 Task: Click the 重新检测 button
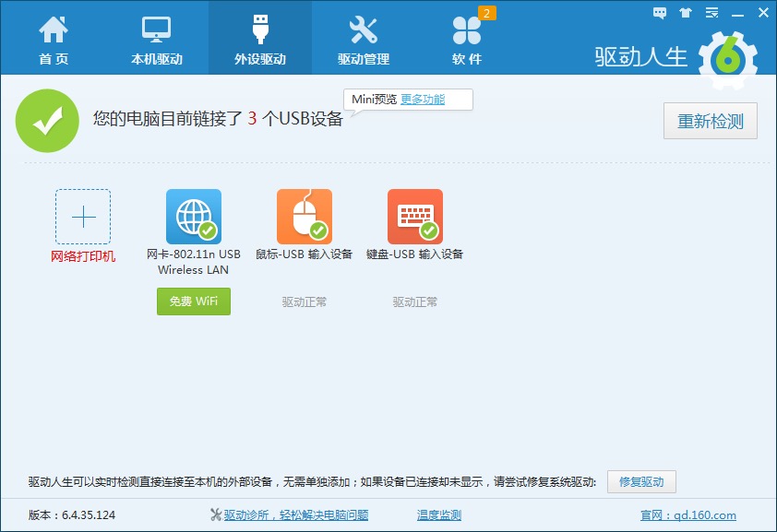pos(711,121)
